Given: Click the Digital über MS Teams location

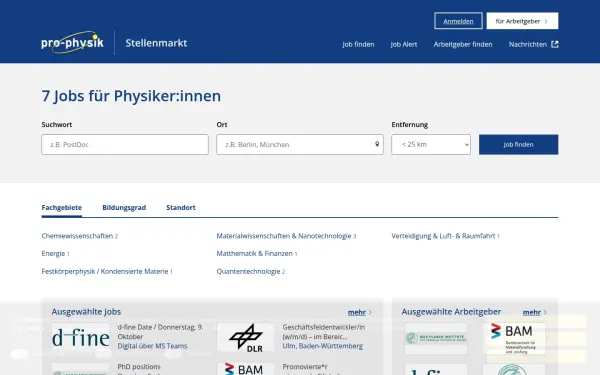Looking at the screenshot, I should click(x=152, y=346).
